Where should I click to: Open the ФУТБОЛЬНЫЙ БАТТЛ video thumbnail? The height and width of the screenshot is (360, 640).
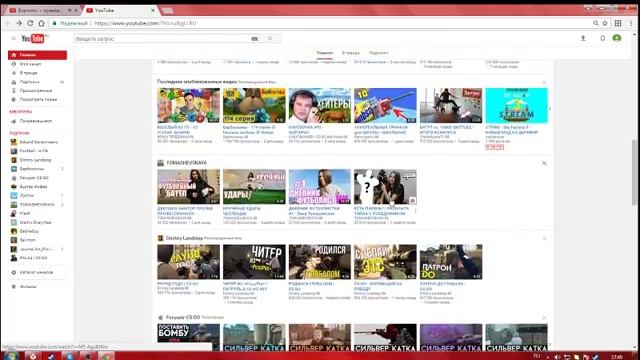click(x=188, y=187)
